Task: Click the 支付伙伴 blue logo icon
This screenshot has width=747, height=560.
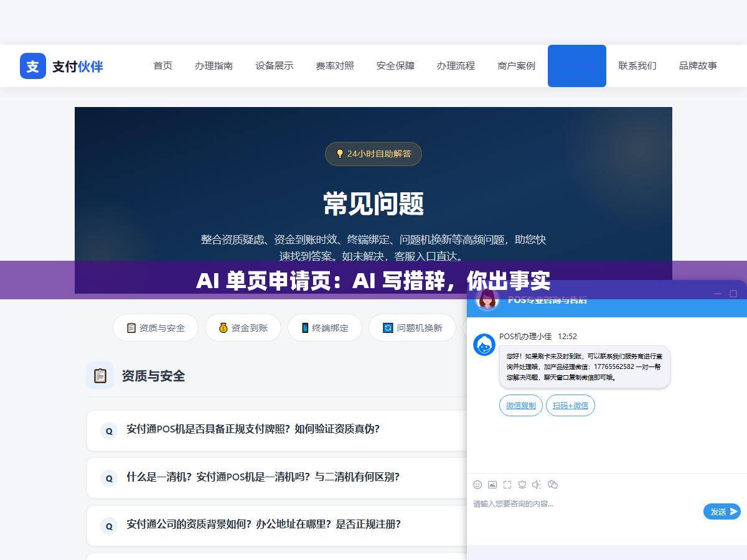Action: click(x=32, y=66)
